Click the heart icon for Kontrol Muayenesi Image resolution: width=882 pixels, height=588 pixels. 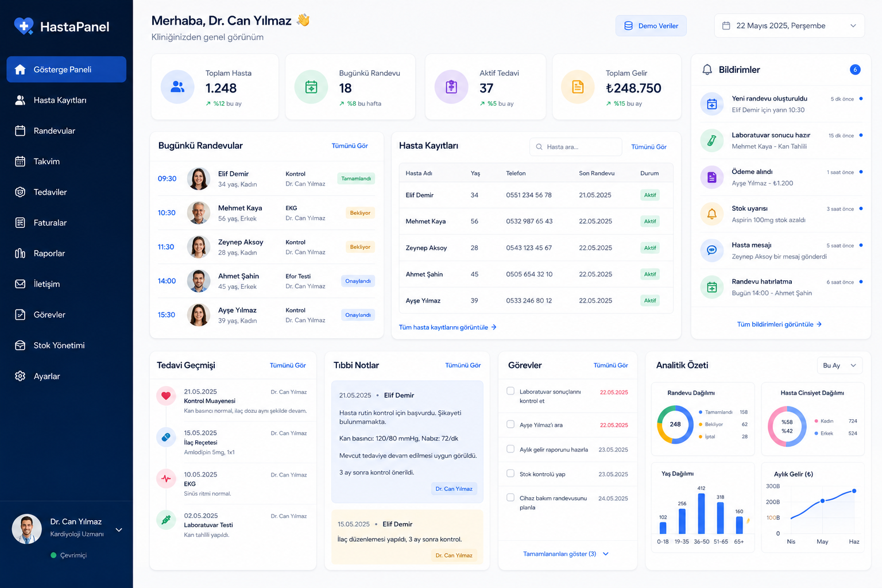point(166,396)
